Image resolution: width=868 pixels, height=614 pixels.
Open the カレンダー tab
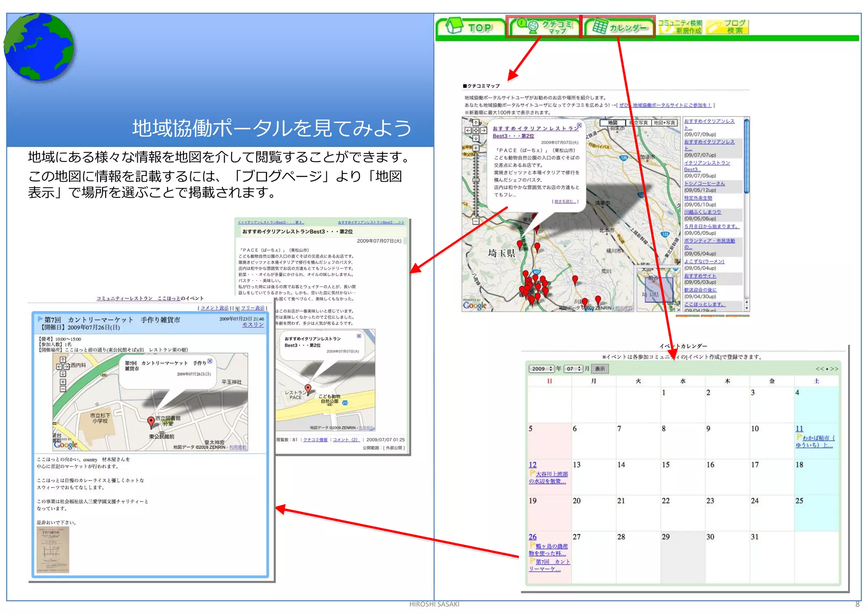[x=619, y=27]
